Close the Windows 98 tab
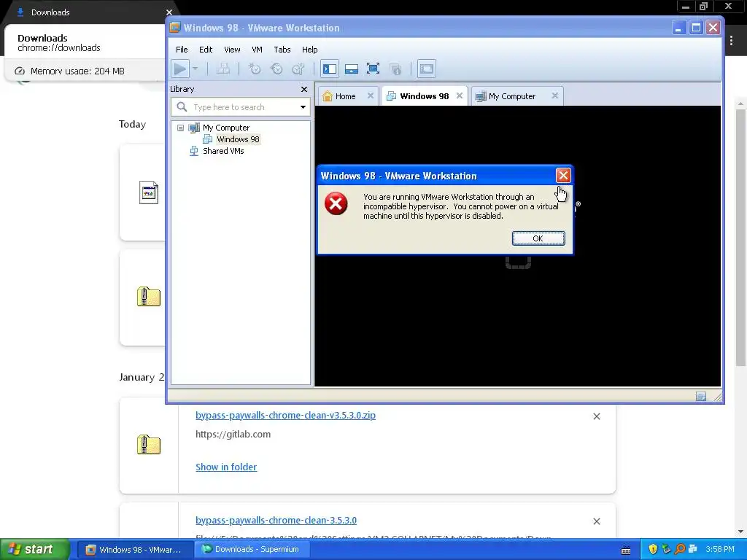Viewport: 747px width, 560px height. [460, 96]
